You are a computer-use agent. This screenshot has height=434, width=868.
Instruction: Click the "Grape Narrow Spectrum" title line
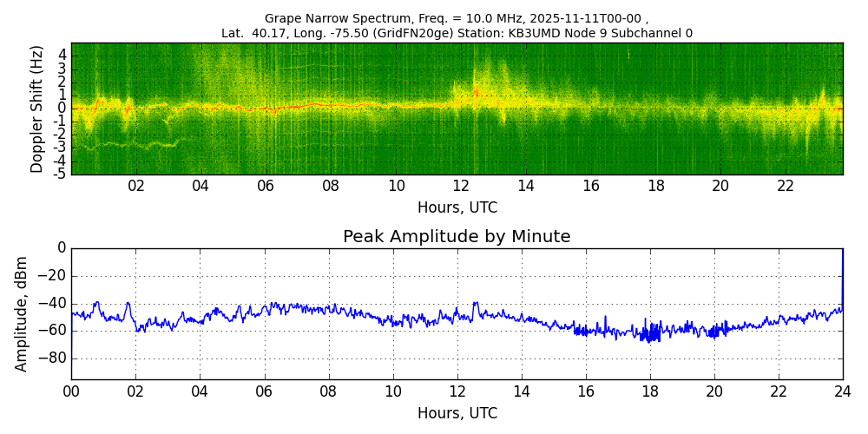457,18
